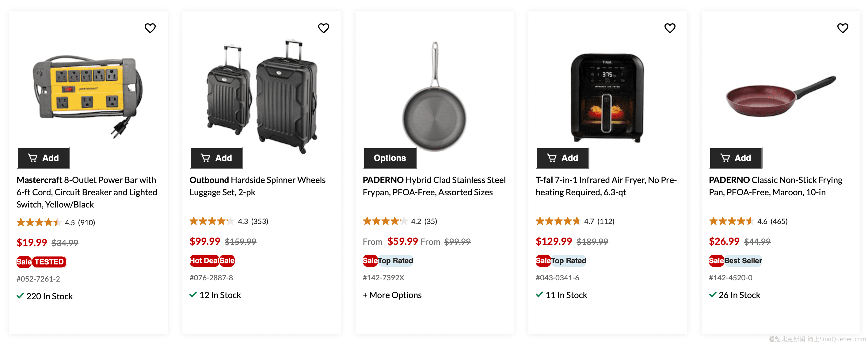Image resolution: width=868 pixels, height=344 pixels.
Task: Add Outbound luggage set to cart
Action: (217, 158)
